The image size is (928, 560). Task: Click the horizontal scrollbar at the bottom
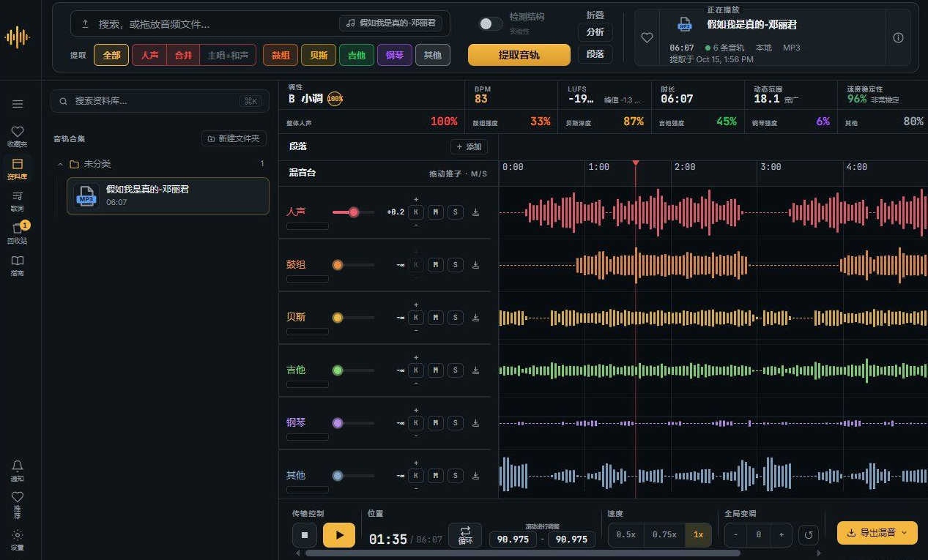(x=523, y=553)
